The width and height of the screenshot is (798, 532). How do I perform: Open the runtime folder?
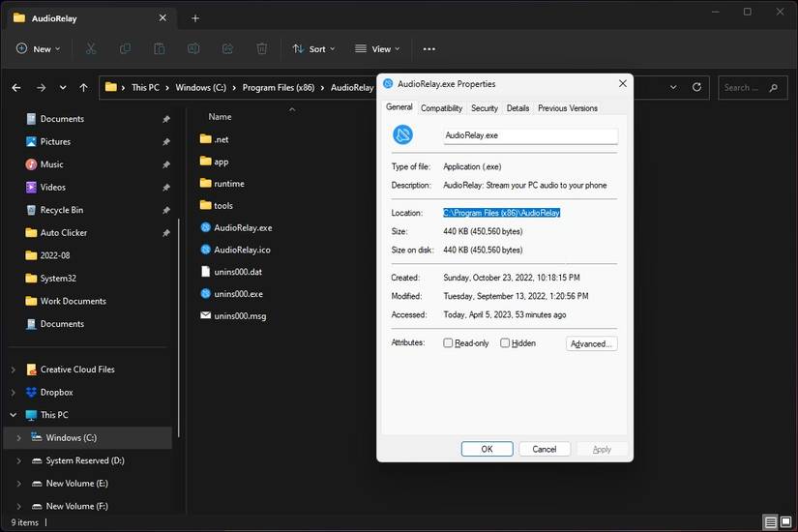[x=222, y=183]
